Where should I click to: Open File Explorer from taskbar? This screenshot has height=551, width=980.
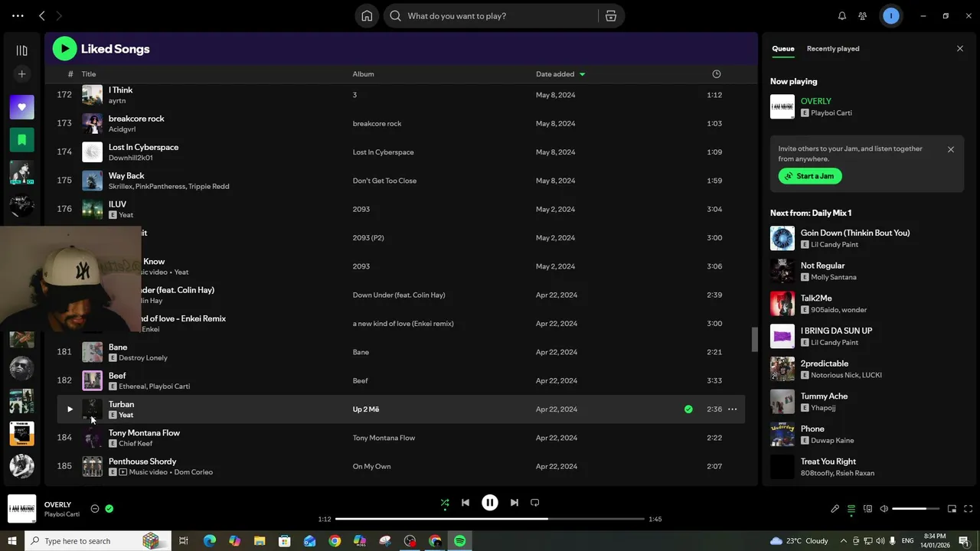[x=260, y=541]
